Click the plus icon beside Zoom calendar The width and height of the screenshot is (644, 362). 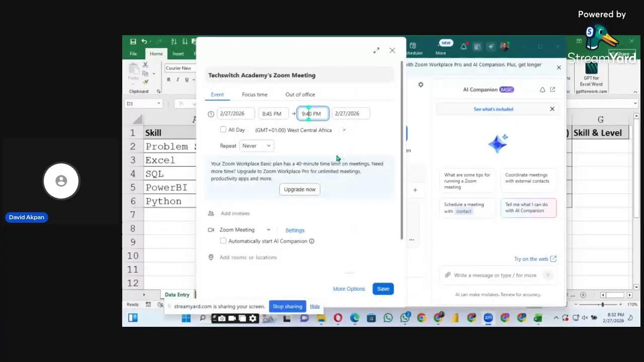pos(415,190)
